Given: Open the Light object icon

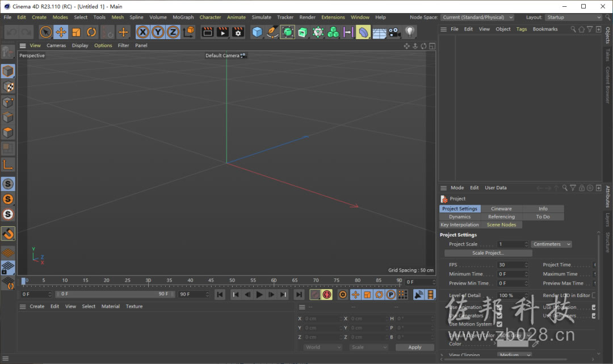Looking at the screenshot, I should (x=410, y=32).
